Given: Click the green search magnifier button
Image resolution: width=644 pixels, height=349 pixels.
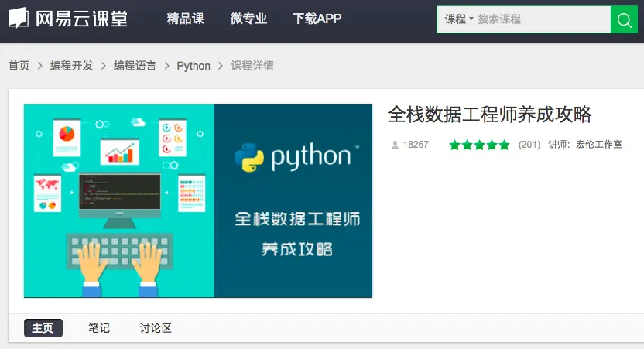Looking at the screenshot, I should click(x=625, y=19).
